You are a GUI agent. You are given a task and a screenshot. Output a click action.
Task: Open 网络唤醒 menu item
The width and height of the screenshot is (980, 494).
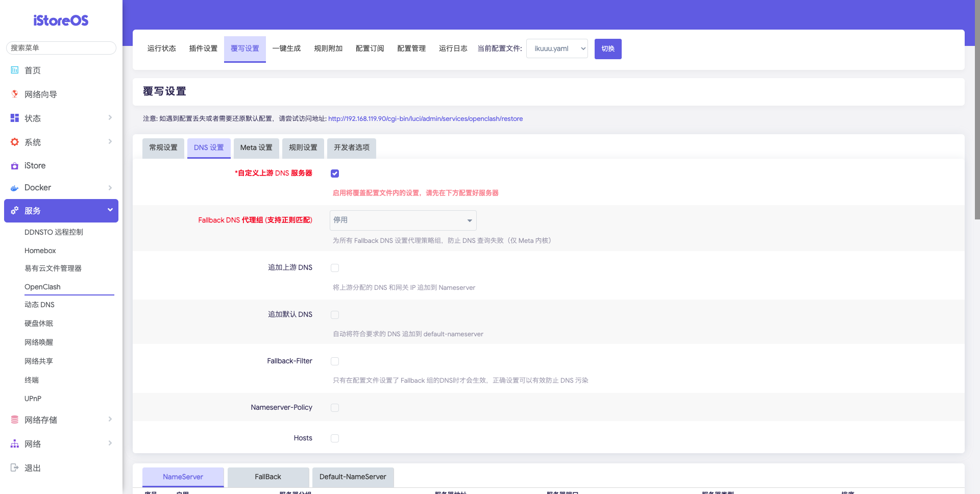pos(39,342)
